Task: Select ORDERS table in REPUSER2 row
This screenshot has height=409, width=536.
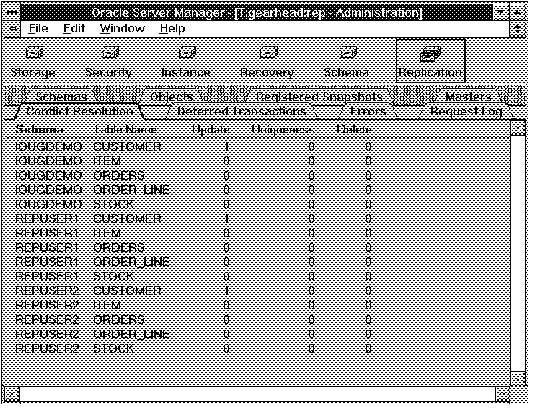Action: point(119,319)
